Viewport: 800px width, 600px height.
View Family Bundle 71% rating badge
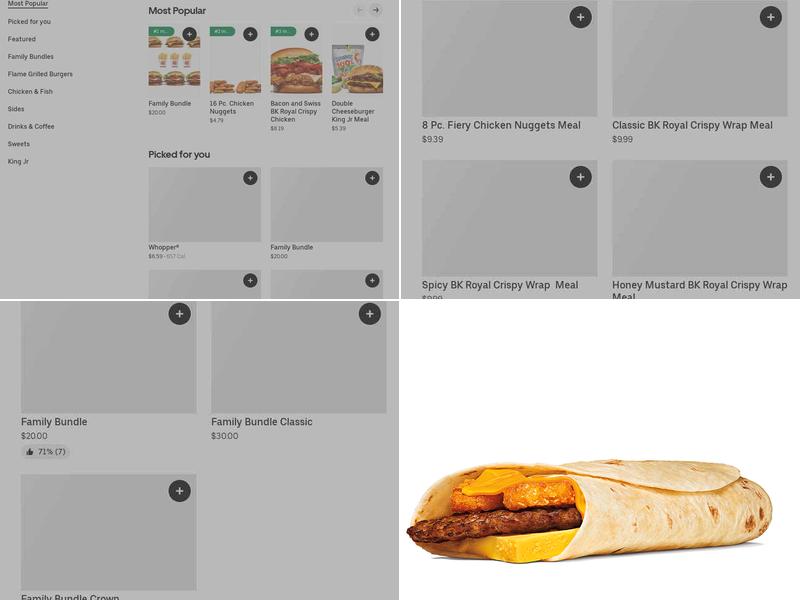coord(45,452)
